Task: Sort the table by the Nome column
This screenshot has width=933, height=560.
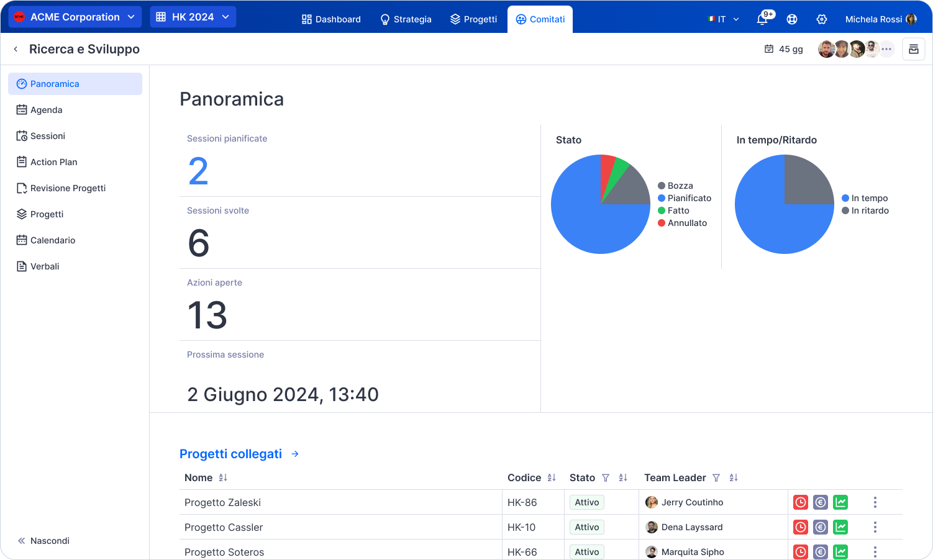Action: [223, 477]
